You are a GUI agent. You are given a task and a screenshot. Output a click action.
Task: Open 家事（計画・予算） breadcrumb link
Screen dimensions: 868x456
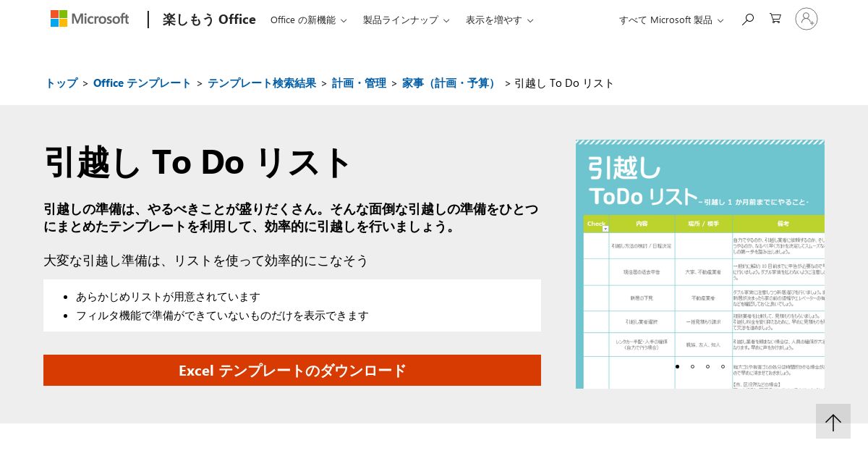(451, 83)
